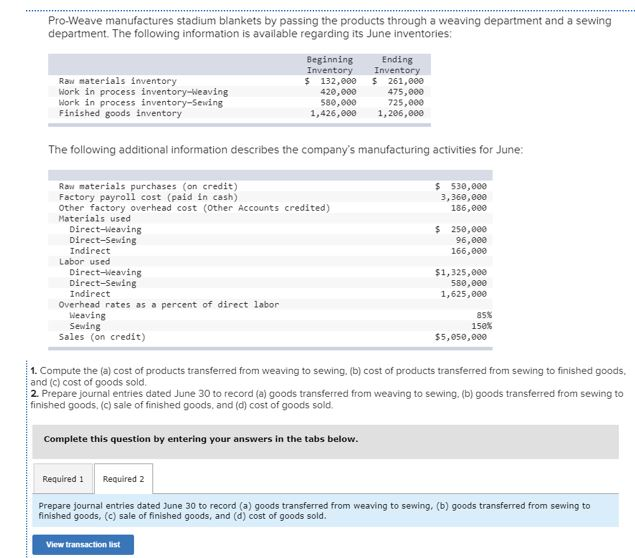Image resolution: width=635 pixels, height=558 pixels.
Task: Select the $ 530,000 purchases amount
Action: pyautogui.click(x=461, y=186)
